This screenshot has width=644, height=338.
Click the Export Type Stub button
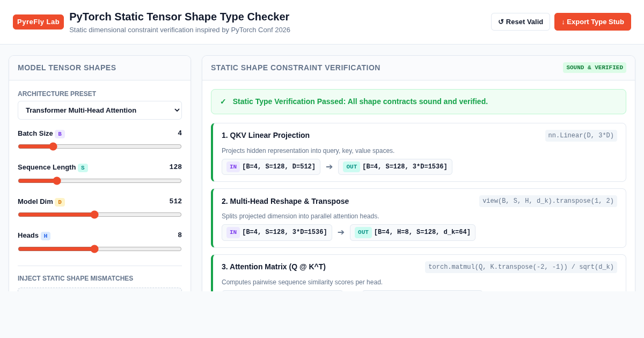[x=592, y=22]
